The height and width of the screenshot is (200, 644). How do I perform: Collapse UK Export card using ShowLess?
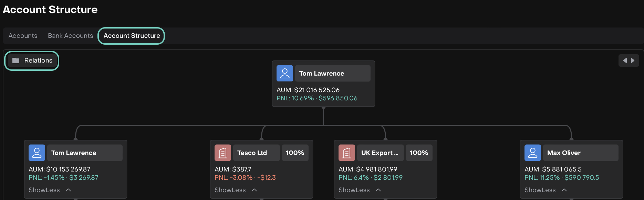click(360, 190)
